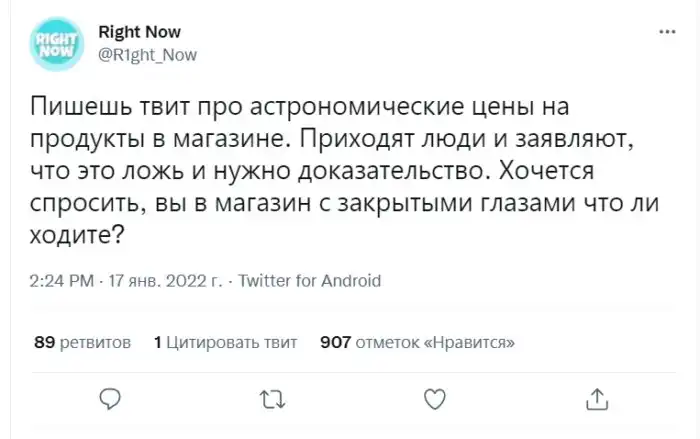The width and height of the screenshot is (700, 439).
Task: Click the 2:24 PM timestamp
Action: pos(64,281)
